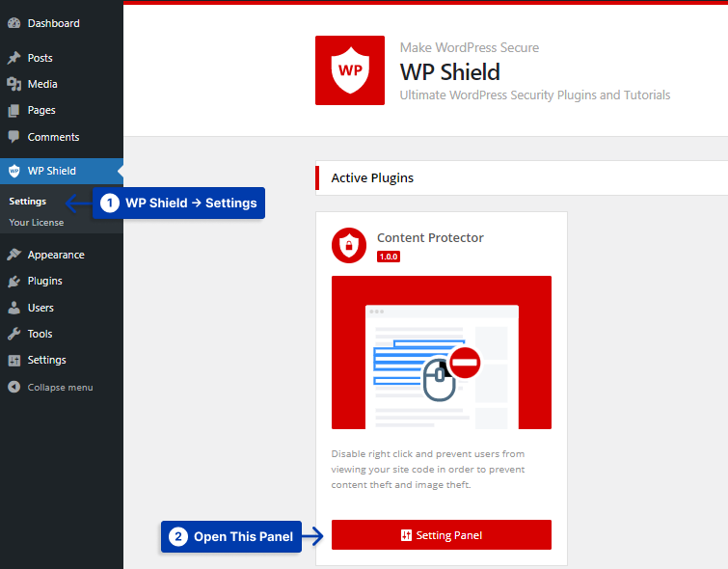
Task: Open the red Setting Panel button
Action: [x=441, y=534]
